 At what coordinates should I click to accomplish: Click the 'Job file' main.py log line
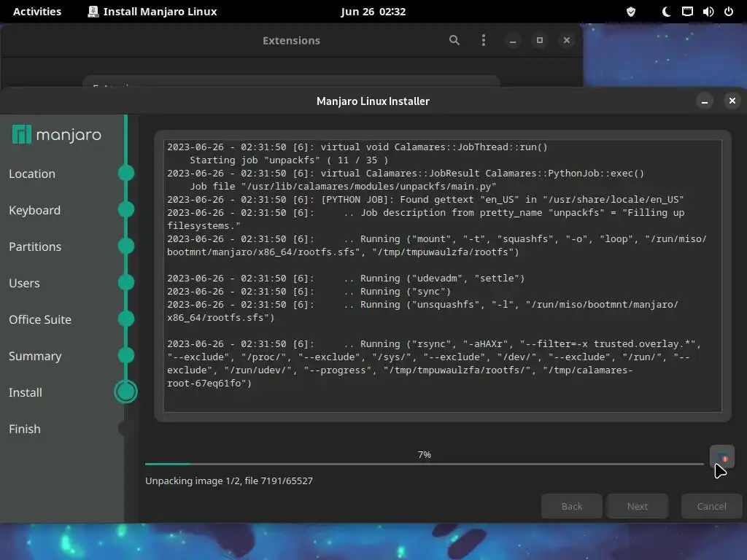tap(343, 186)
